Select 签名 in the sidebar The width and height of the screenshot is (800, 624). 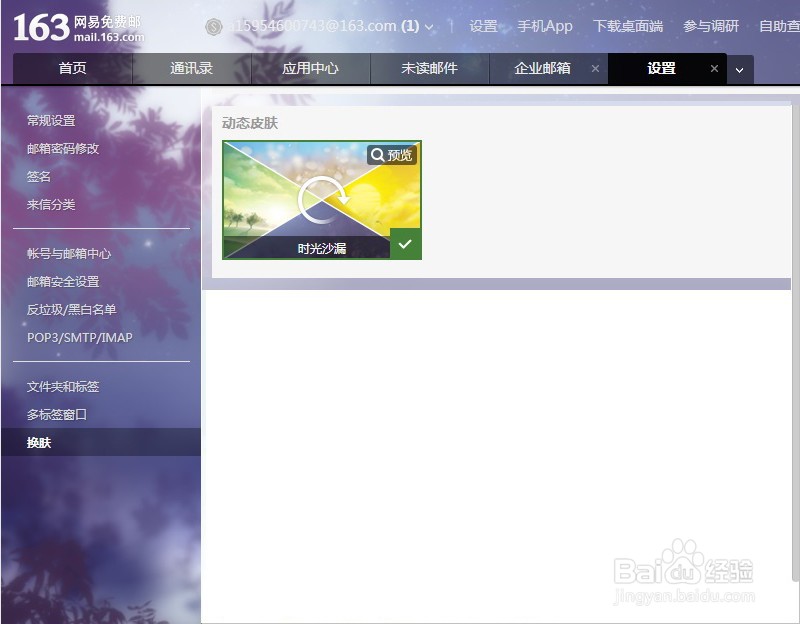38,176
